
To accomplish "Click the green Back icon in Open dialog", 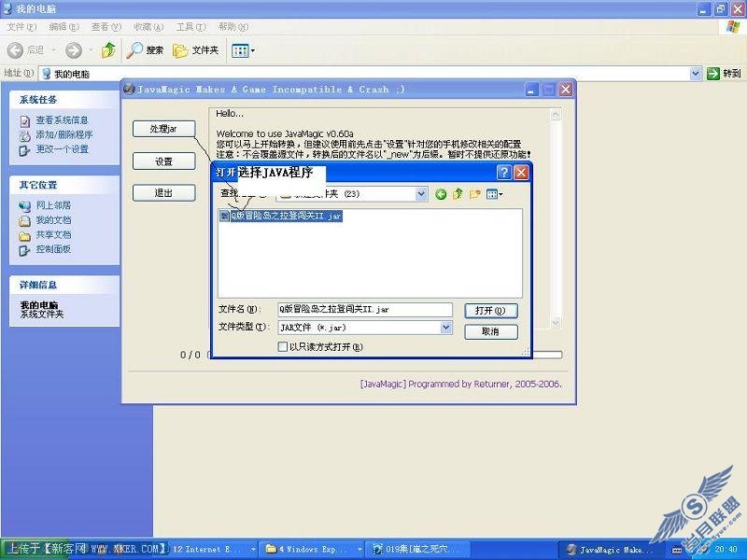I will coord(441,194).
